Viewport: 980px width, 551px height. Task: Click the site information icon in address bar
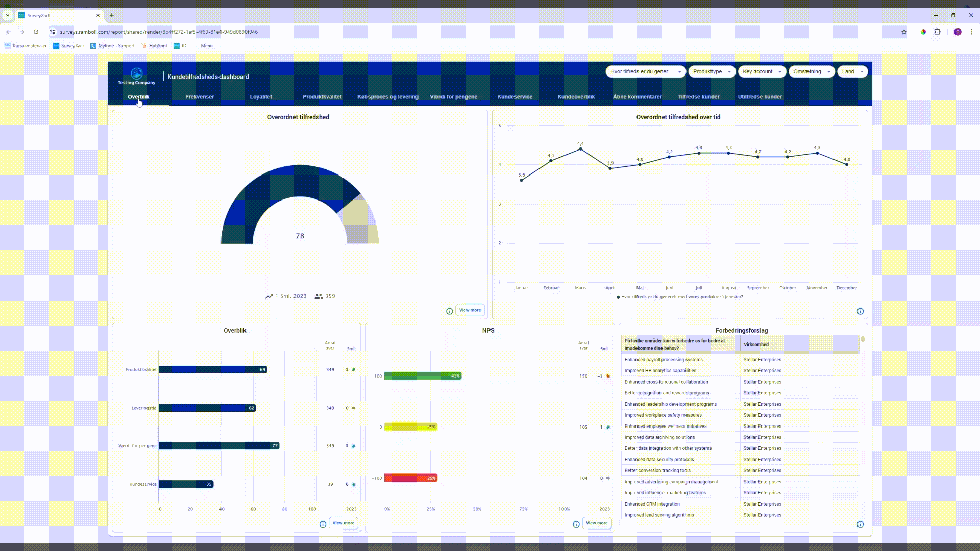click(52, 32)
